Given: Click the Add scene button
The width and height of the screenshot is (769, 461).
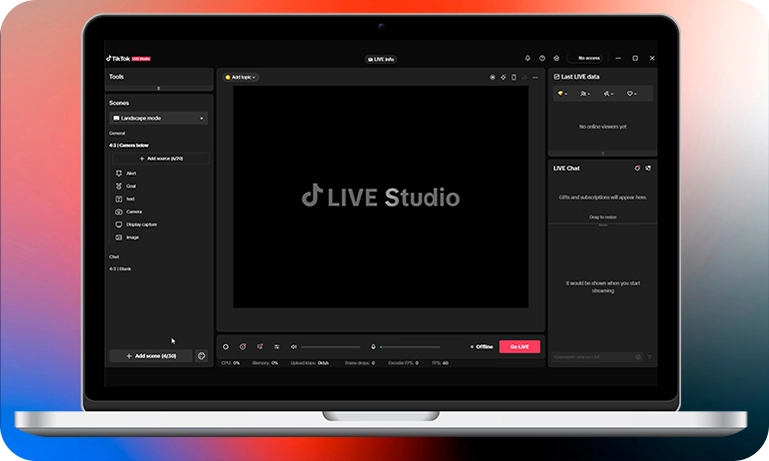Looking at the screenshot, I should click(x=151, y=355).
